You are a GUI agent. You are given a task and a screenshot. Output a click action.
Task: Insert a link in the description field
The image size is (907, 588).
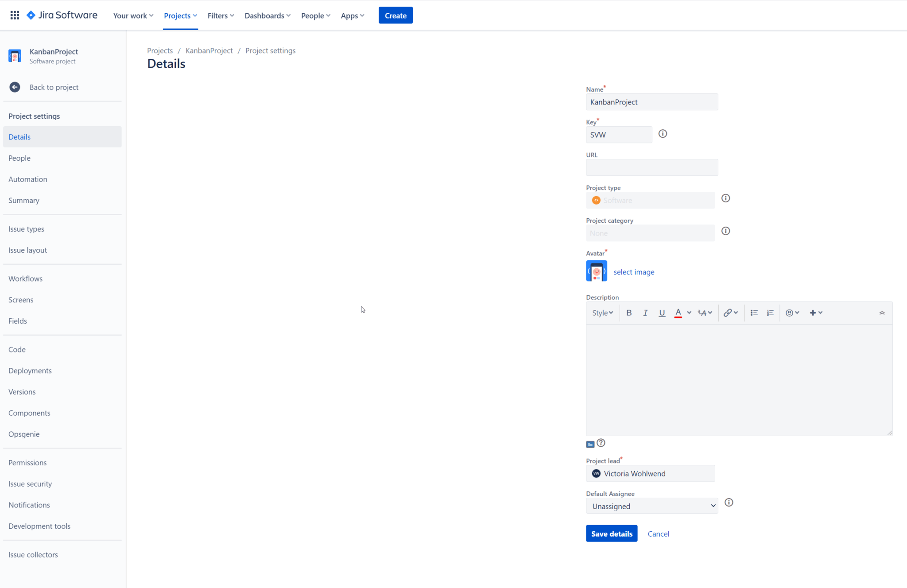pos(728,313)
